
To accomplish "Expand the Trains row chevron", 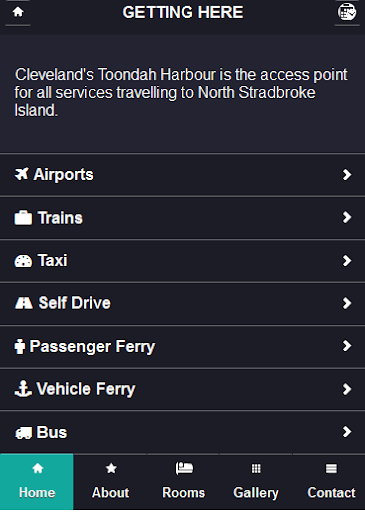I will coord(347,217).
